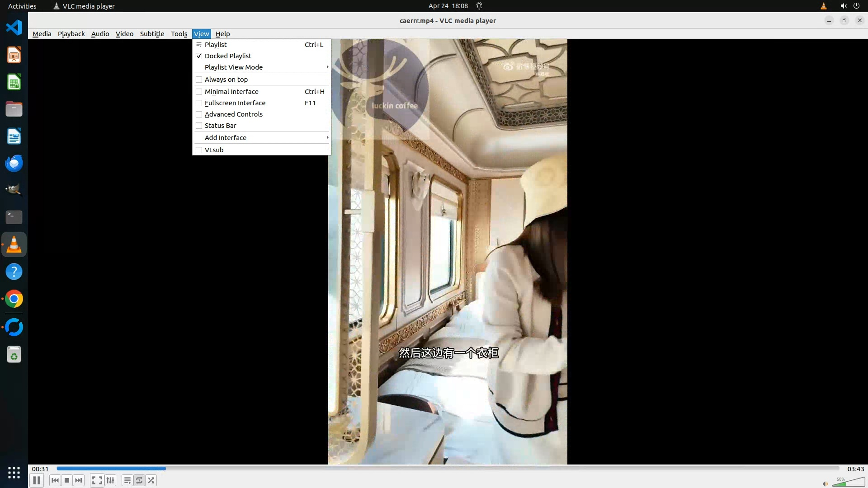Open Google Chrome from the dock
The width and height of the screenshot is (868, 488).
(x=14, y=299)
